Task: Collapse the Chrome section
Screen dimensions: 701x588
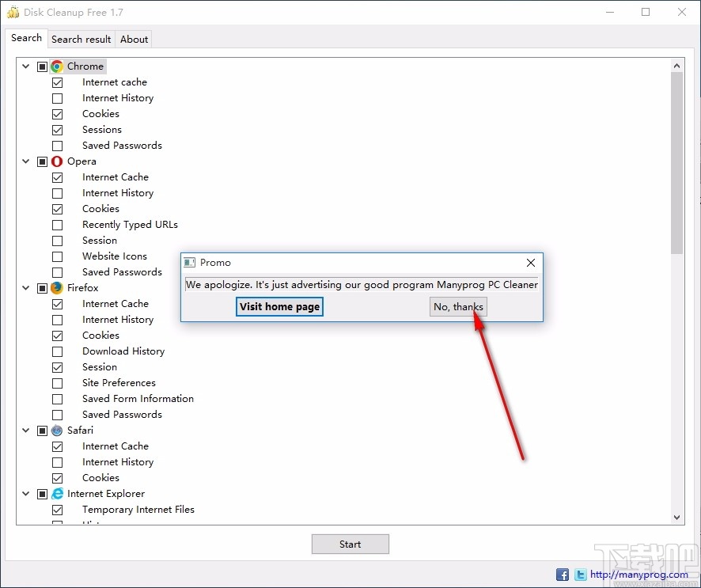Action: pyautogui.click(x=25, y=66)
